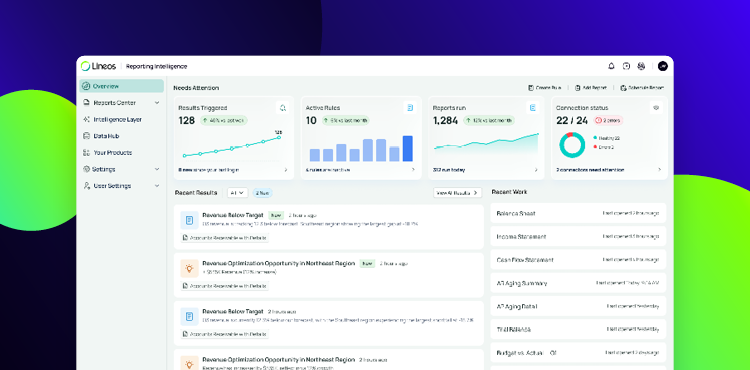Click the Add Report button
750x370 pixels.
click(591, 88)
